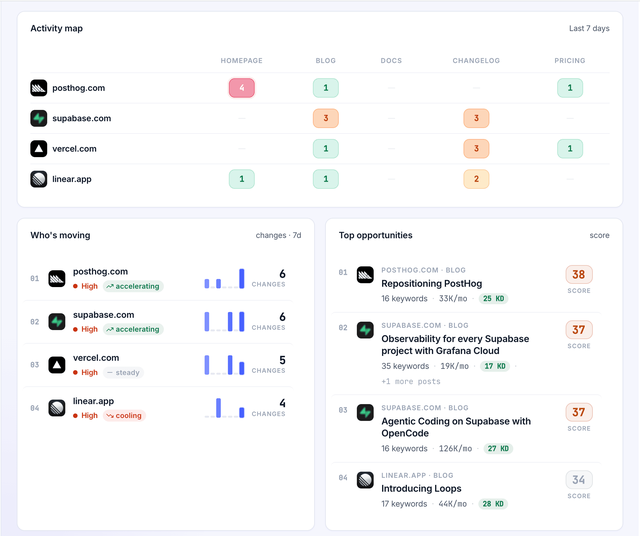
Task: Open vercel.com blog cell showing 1
Action: click(326, 149)
